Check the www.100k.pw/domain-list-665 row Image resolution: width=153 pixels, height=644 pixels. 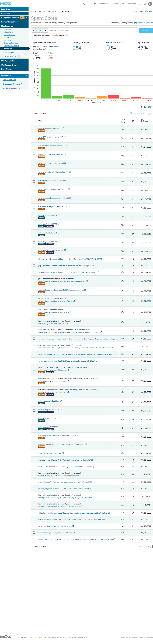click(x=34, y=138)
